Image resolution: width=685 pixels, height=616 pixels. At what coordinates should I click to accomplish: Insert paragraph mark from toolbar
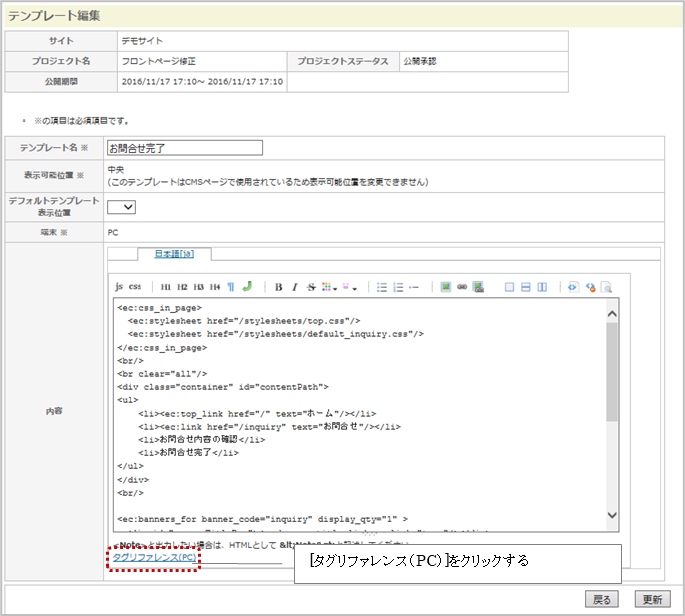point(231,286)
